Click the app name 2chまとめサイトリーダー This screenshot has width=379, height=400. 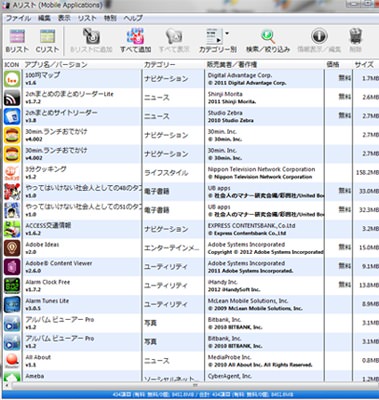[x=61, y=113]
